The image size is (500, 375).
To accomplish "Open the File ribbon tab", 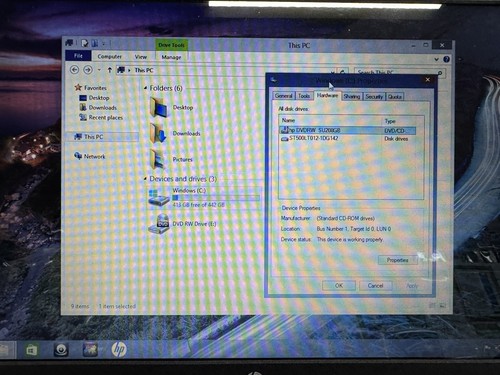I will pos(78,56).
